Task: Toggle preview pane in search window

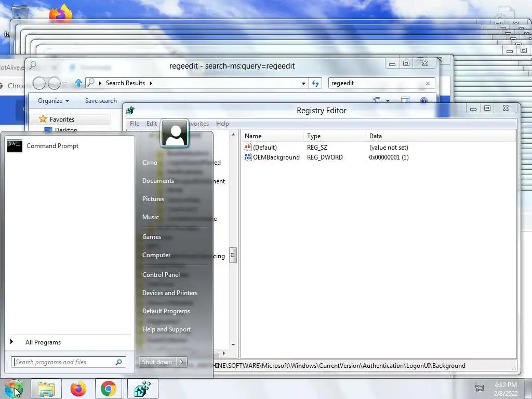Action: tap(405, 100)
